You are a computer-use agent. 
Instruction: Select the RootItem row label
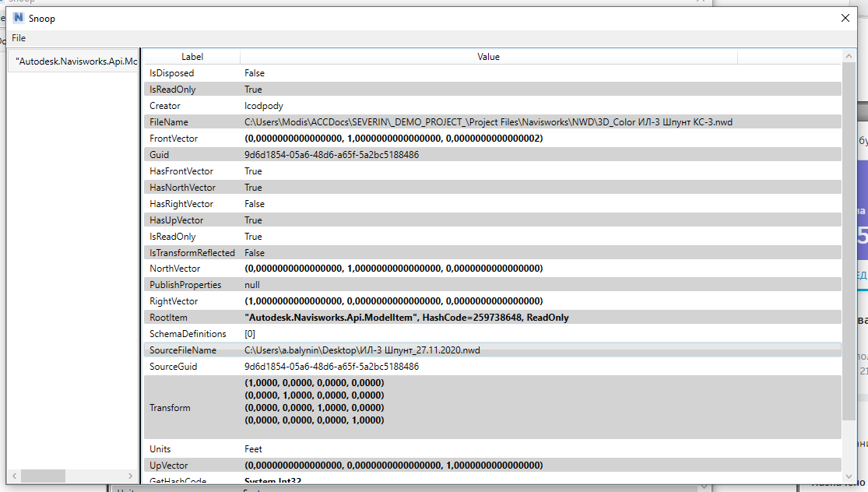[x=168, y=318]
